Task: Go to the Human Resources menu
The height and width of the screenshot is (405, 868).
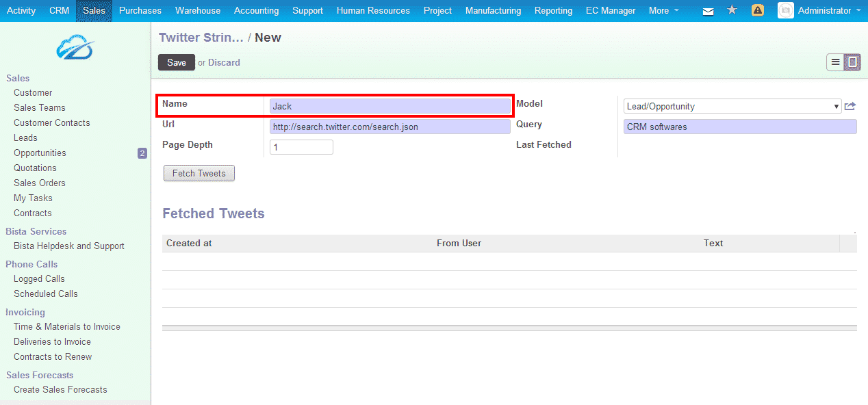Action: [x=373, y=10]
